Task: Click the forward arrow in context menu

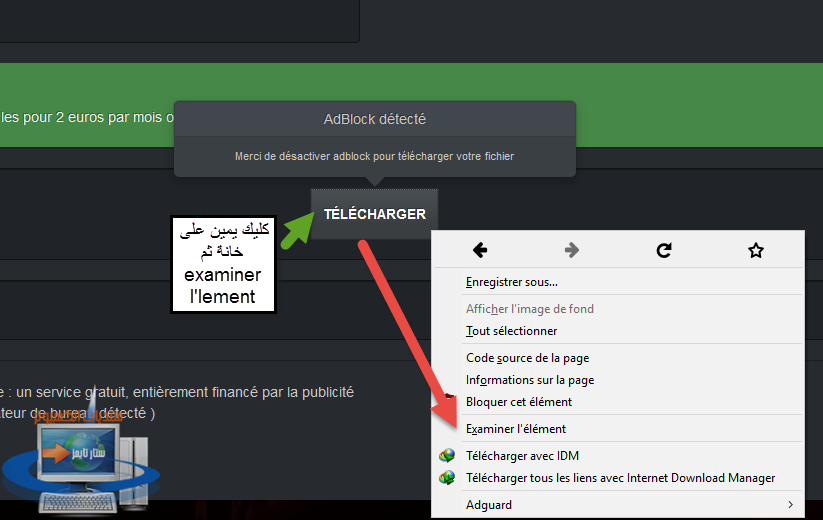Action: click(x=572, y=250)
